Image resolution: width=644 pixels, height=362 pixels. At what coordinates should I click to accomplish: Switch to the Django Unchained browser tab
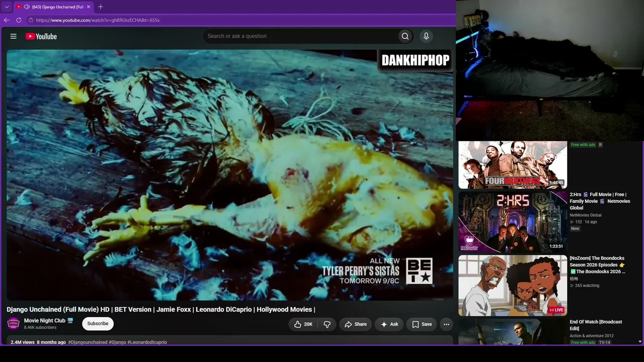[53, 7]
